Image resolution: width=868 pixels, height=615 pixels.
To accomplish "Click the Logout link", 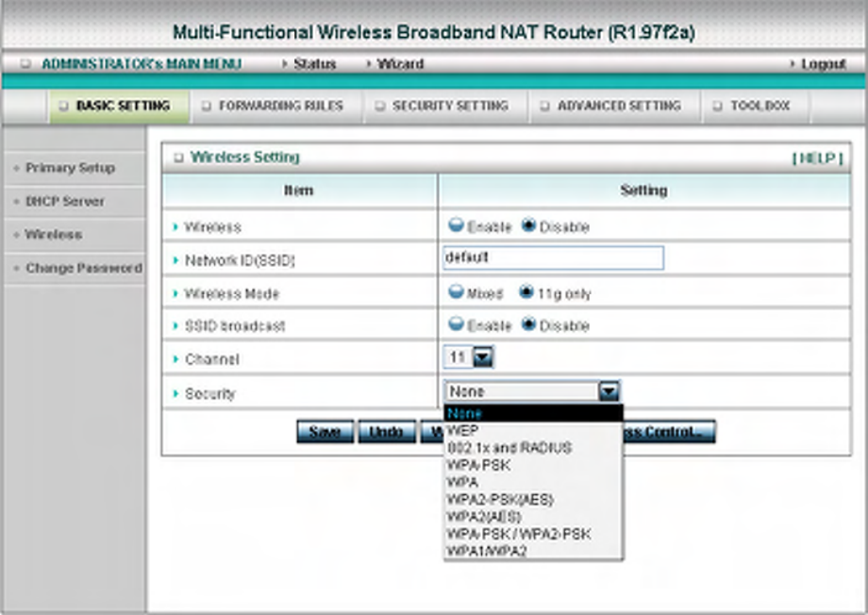I will (x=823, y=64).
